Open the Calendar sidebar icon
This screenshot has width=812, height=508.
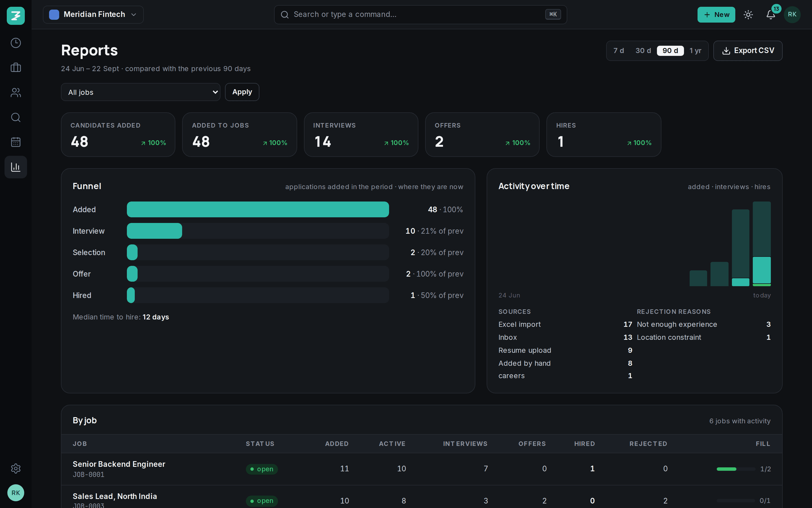[x=16, y=142]
